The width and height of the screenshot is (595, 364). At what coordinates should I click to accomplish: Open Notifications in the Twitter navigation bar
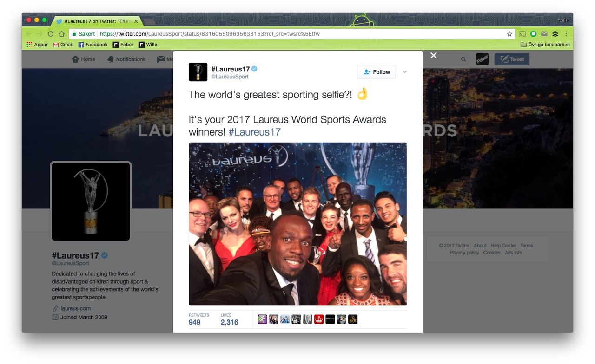point(126,59)
